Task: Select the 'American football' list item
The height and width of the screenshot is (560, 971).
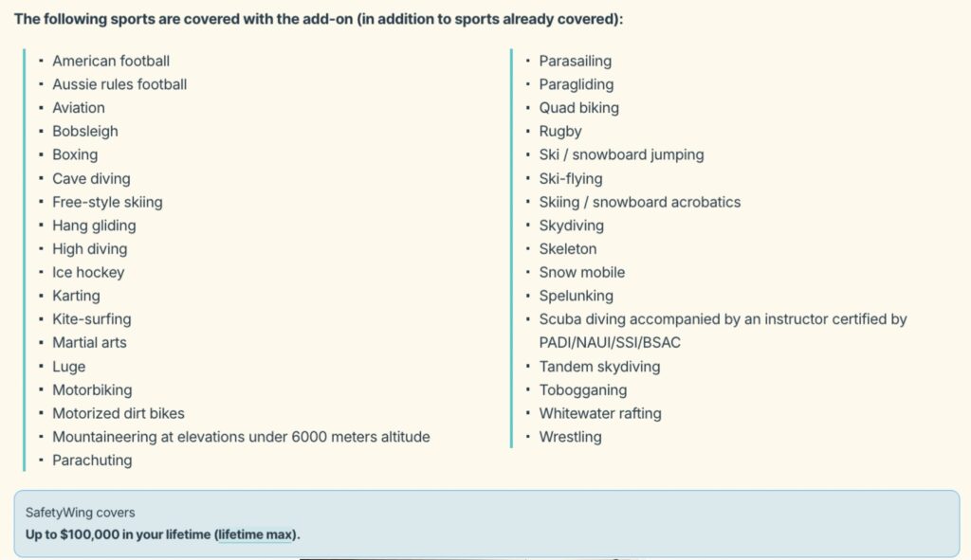Action: [111, 62]
